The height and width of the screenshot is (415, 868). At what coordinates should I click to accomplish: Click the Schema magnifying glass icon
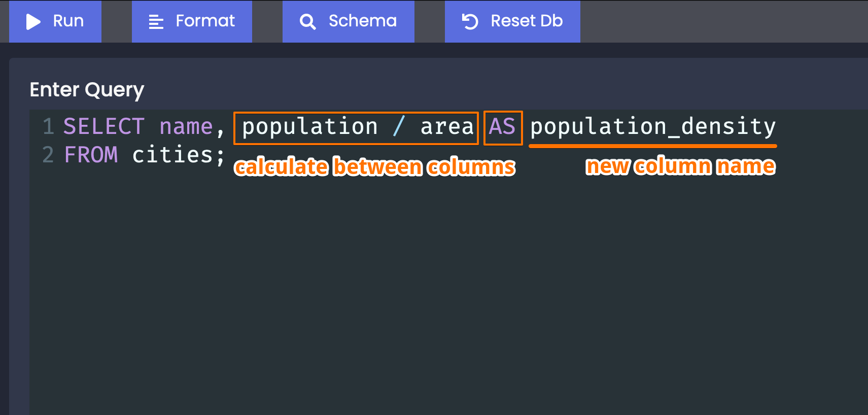(x=307, y=22)
